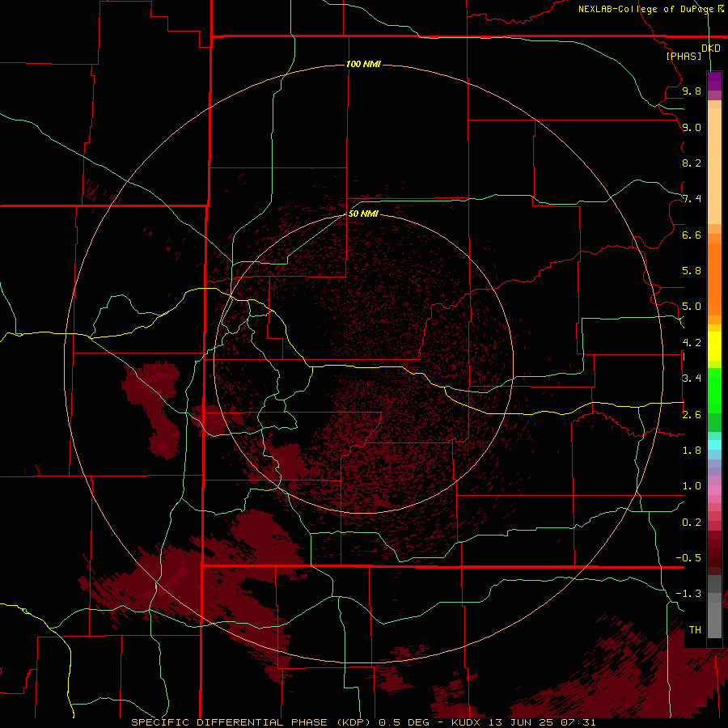The width and height of the screenshot is (728, 728).
Task: Select the 1.8 legend value
Action: coord(692,450)
